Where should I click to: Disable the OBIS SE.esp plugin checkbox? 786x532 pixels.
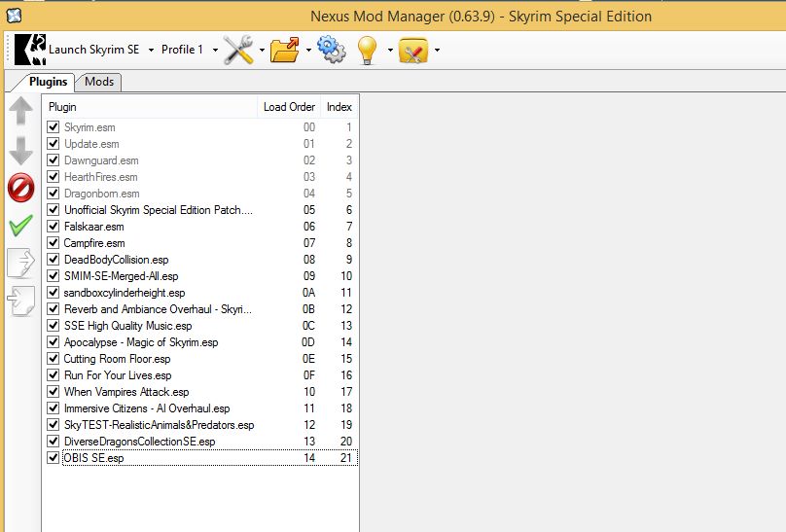(x=54, y=458)
